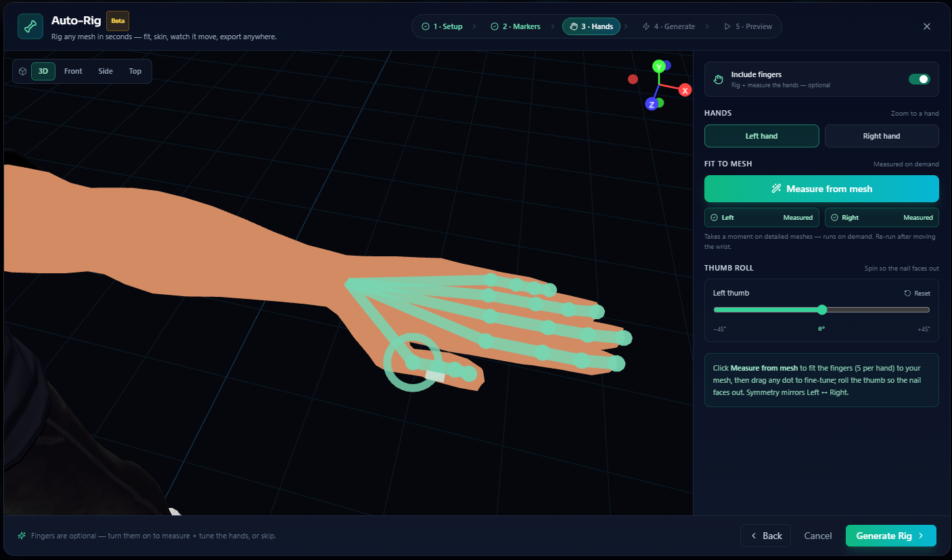Click the red X axis gizmo handle
Screen dimensions: 952x560
click(x=685, y=90)
